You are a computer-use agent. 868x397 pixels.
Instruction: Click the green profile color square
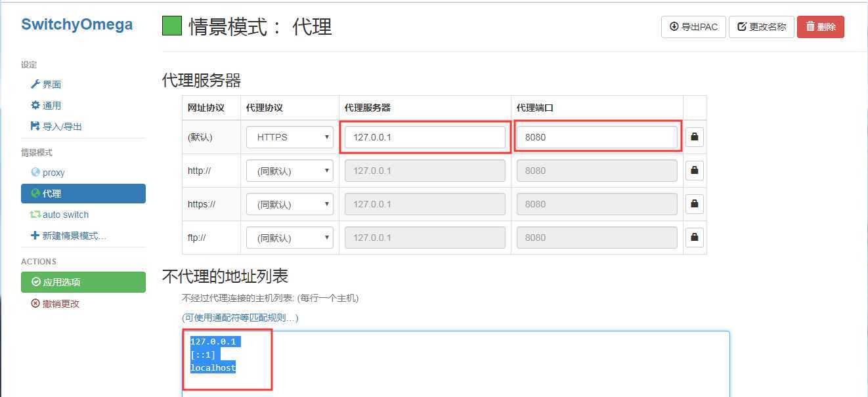[172, 26]
